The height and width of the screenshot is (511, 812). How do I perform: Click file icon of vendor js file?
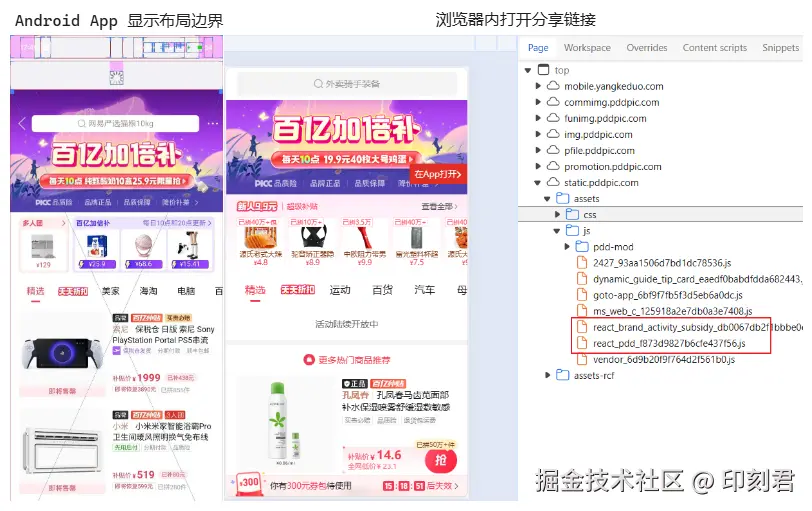coord(582,359)
